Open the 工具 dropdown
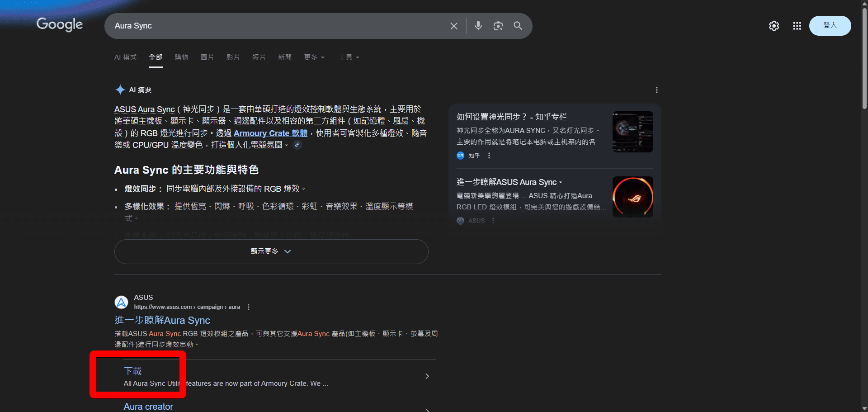This screenshot has height=412, width=868. (x=349, y=57)
